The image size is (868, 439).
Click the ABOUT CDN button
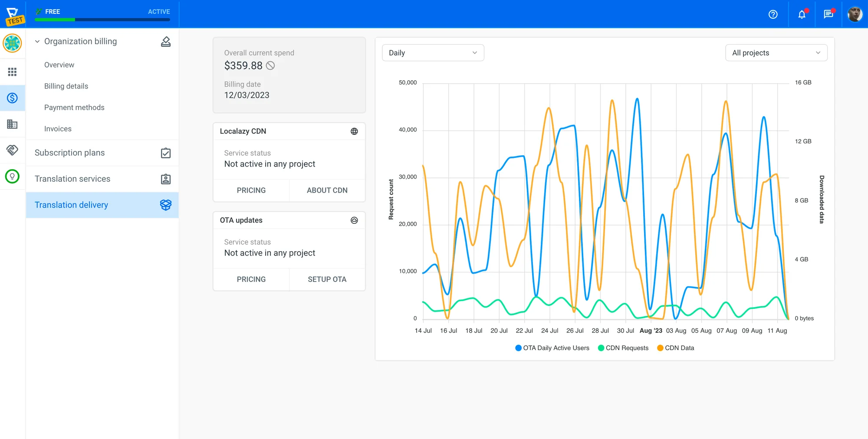(327, 190)
